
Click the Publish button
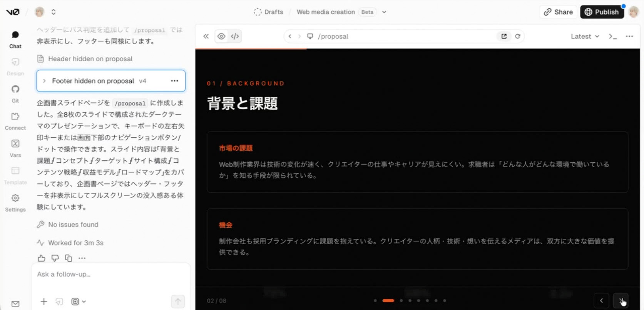point(602,12)
